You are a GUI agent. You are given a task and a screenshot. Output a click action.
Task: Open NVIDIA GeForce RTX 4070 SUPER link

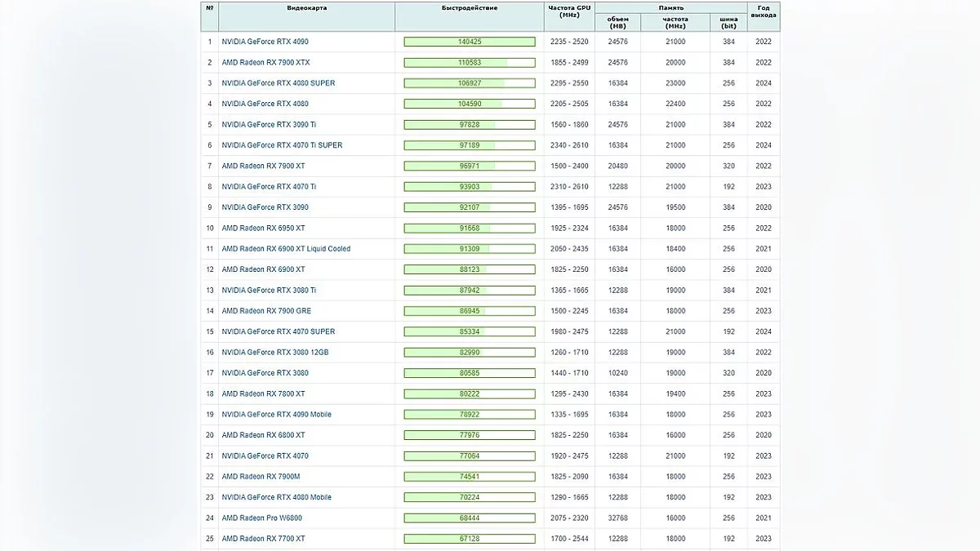coord(278,331)
